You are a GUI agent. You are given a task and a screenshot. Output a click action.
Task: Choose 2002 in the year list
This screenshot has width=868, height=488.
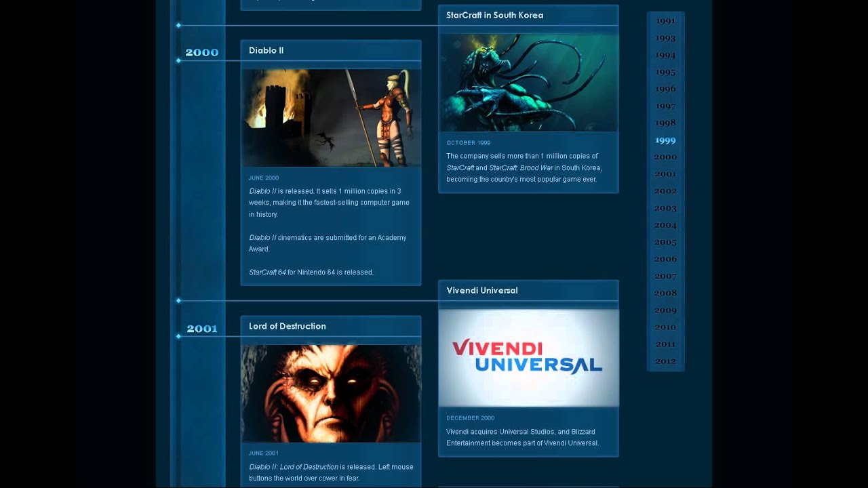point(665,191)
